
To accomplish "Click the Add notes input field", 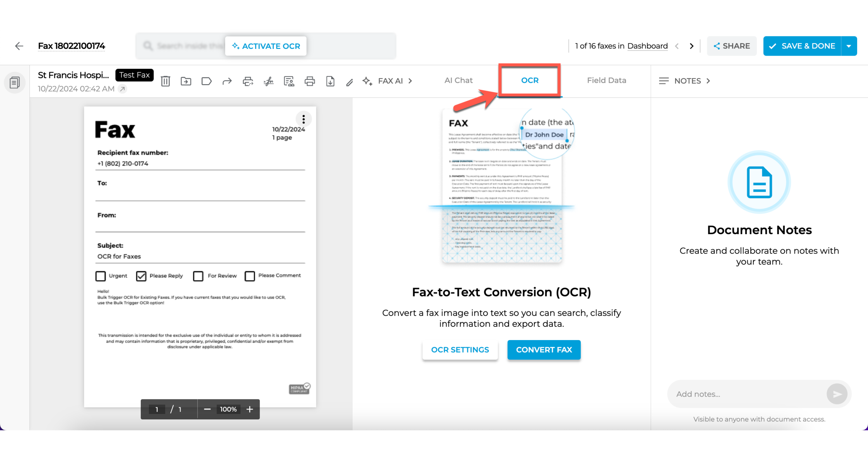I will (x=745, y=394).
